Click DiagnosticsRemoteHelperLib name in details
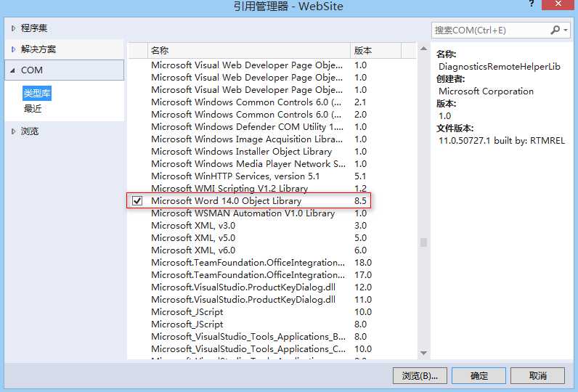Viewport: 578px width, 392px height. pyautogui.click(x=500, y=67)
